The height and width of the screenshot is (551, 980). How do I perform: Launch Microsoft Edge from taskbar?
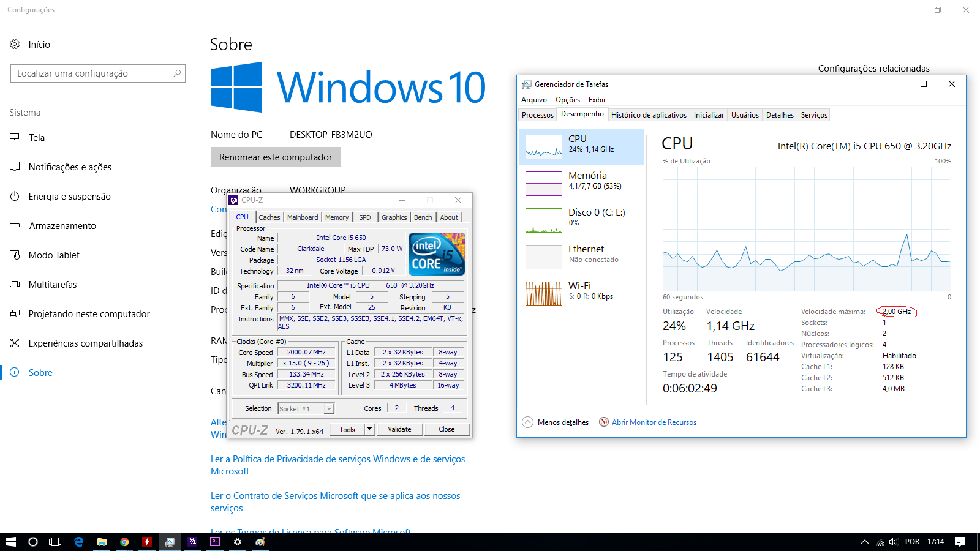point(79,542)
